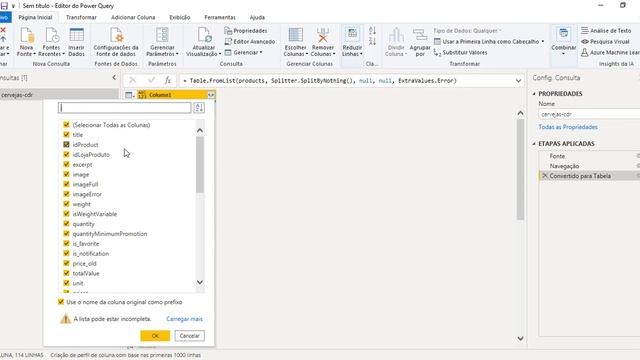Expand the formula bar chevron
The height and width of the screenshot is (360, 640).
518,81
